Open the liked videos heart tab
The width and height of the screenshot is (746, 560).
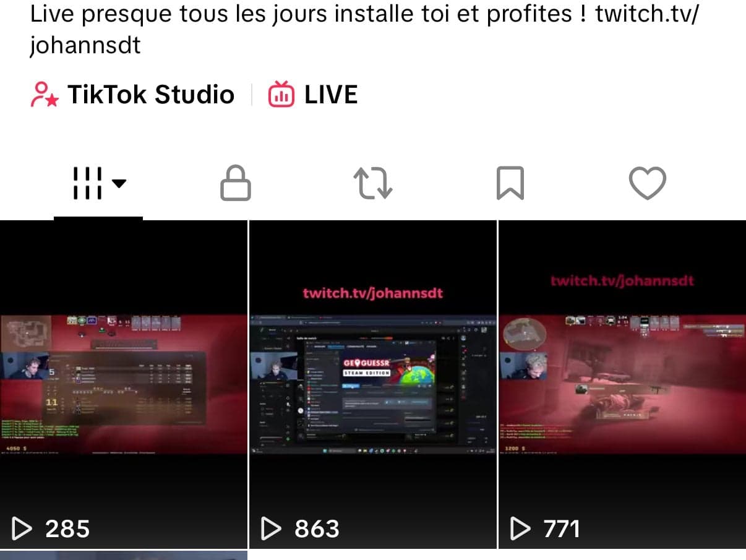click(647, 183)
